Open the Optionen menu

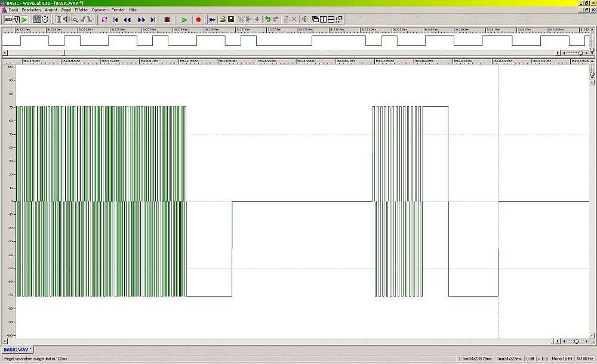pos(99,10)
